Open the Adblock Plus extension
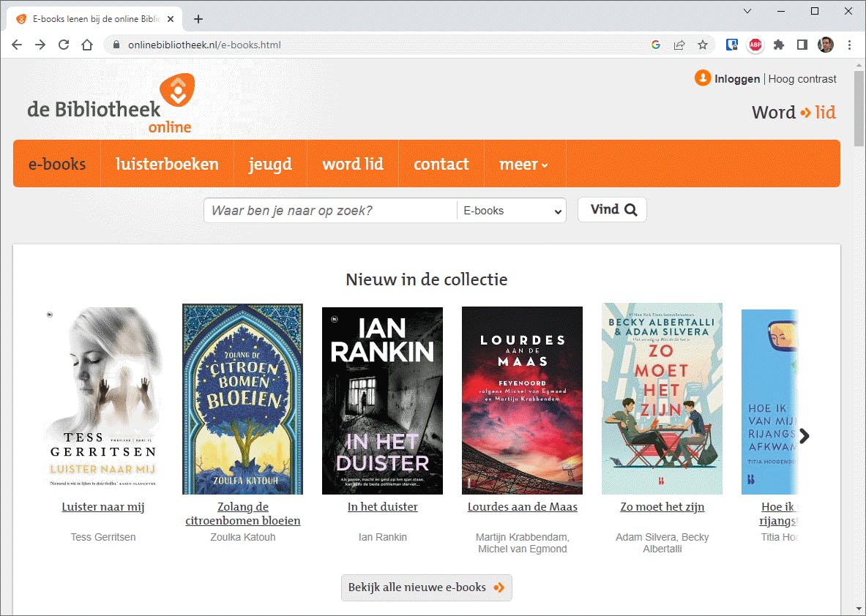The width and height of the screenshot is (866, 616). pyautogui.click(x=755, y=45)
